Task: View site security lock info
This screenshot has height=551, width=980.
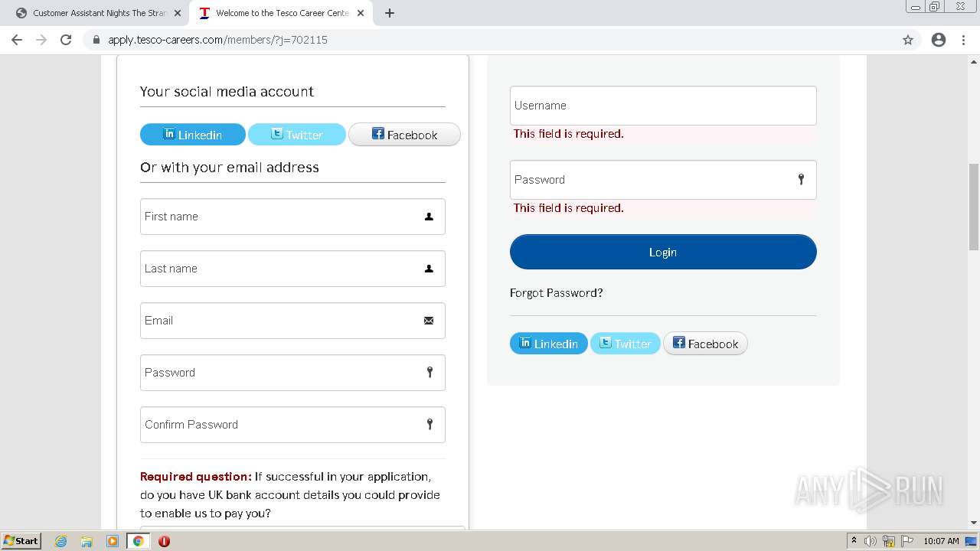Action: tap(96, 40)
